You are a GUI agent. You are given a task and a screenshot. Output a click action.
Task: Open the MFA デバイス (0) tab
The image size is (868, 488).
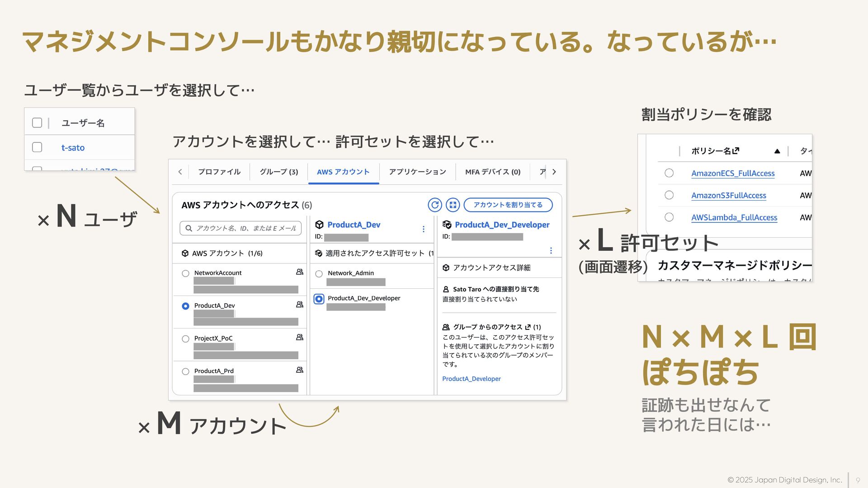coord(492,172)
